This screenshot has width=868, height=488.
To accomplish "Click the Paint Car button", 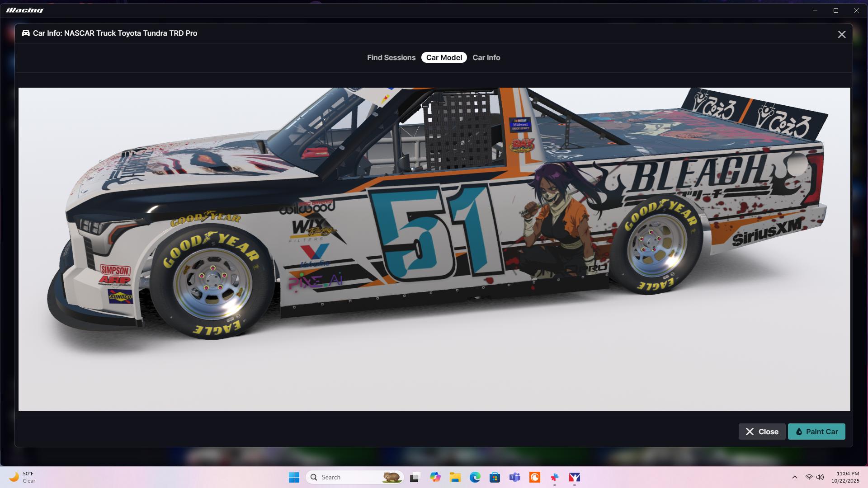I will tap(816, 432).
